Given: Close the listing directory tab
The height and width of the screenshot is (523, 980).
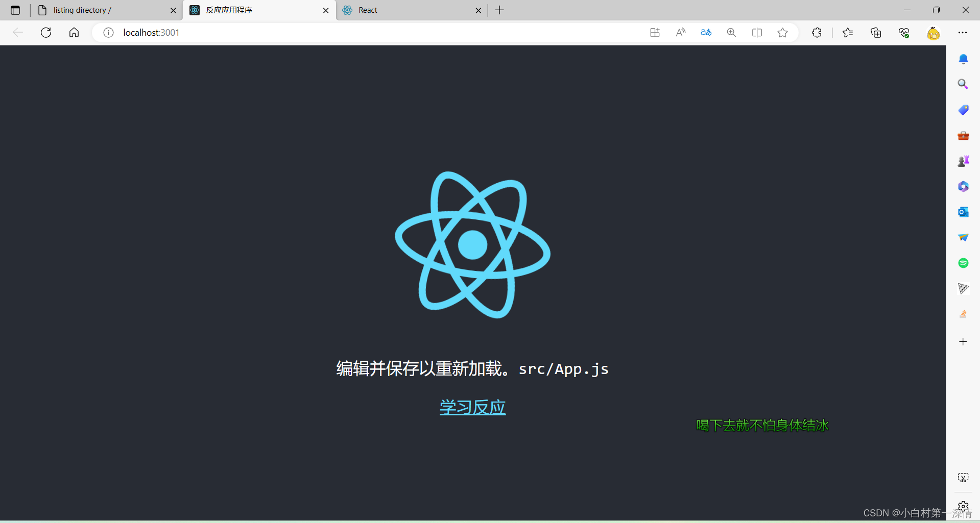Looking at the screenshot, I should [x=173, y=10].
